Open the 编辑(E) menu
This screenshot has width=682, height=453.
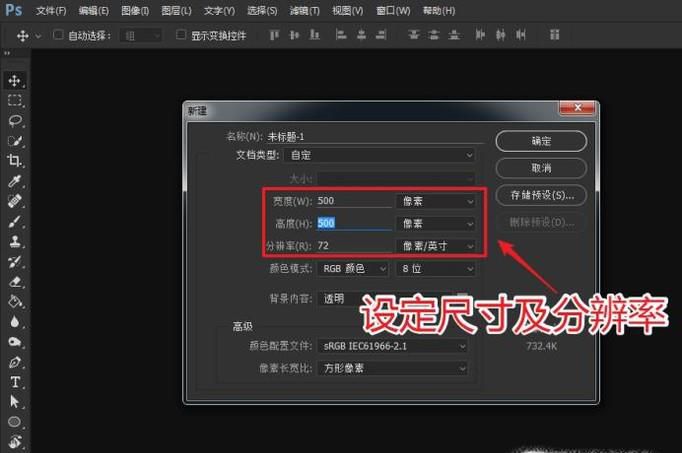tap(94, 10)
